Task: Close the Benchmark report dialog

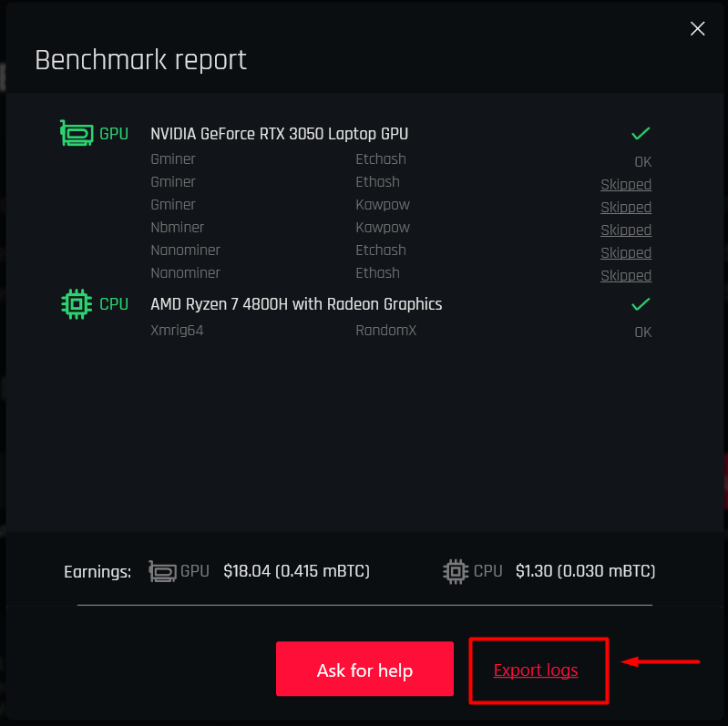Action: (697, 29)
